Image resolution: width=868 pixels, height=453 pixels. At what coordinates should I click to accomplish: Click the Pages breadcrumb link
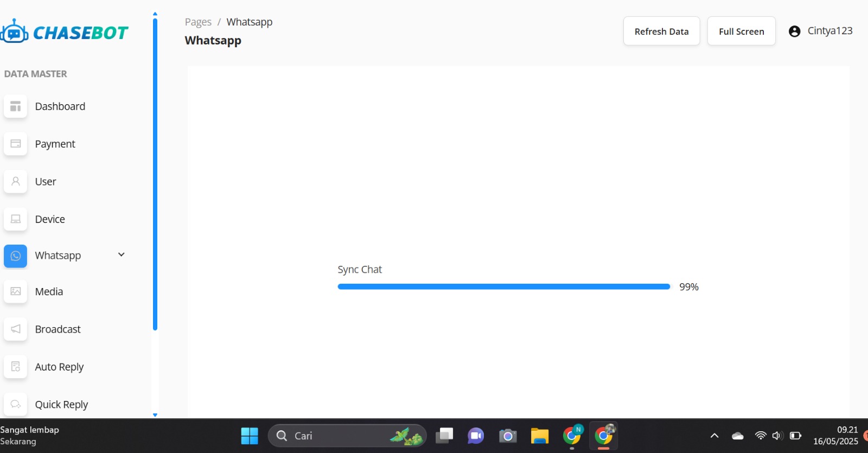pos(198,22)
